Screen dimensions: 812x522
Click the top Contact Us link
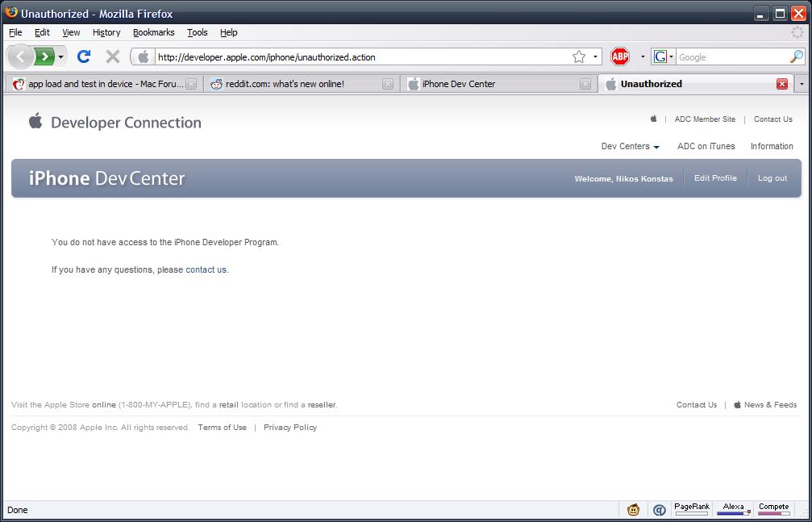[x=773, y=119]
